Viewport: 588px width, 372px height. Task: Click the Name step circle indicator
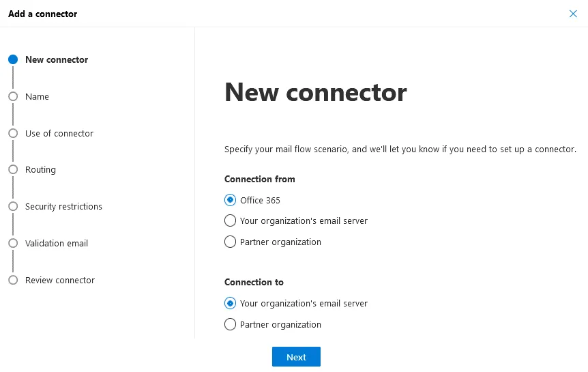pos(12,96)
